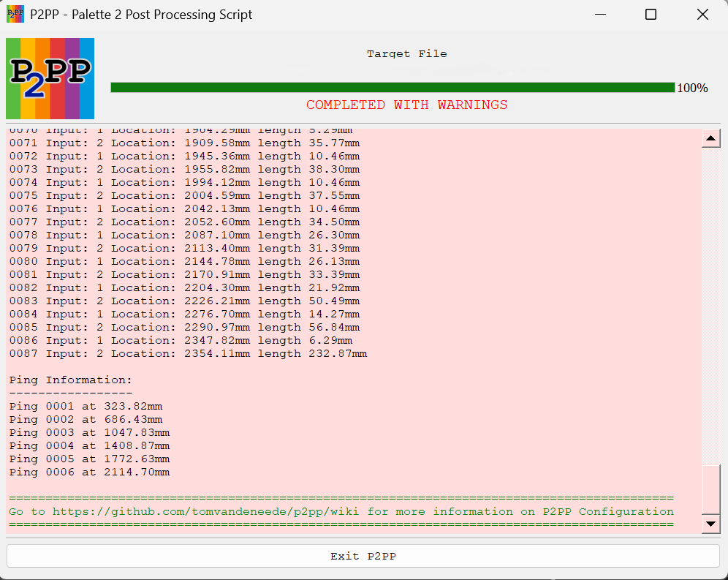
Task: Click the Target File header label
Action: tap(407, 53)
